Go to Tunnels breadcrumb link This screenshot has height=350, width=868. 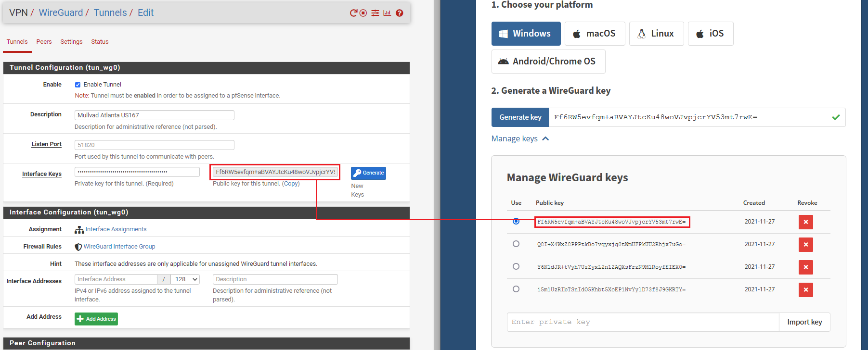coord(110,12)
